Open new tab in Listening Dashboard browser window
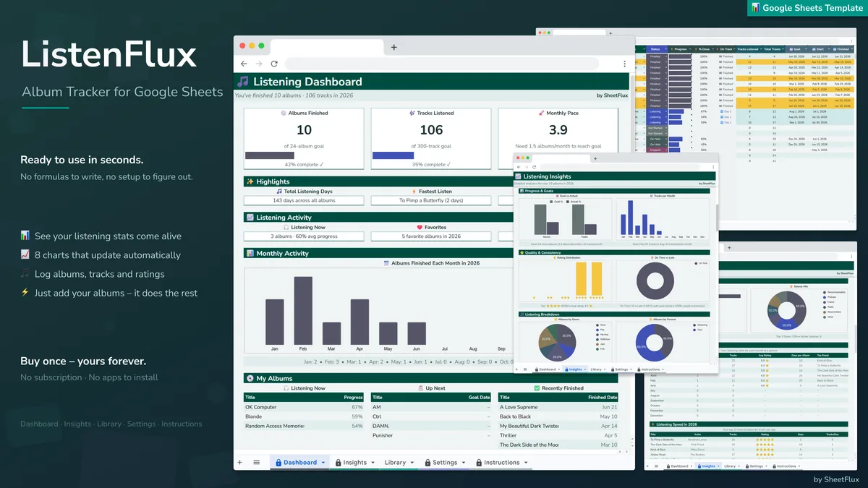 tap(394, 47)
